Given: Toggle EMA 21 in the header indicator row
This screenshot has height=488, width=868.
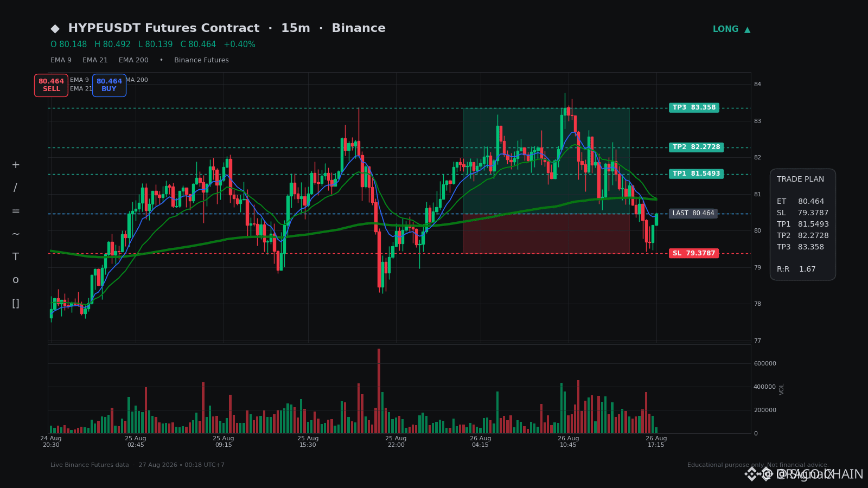Looking at the screenshot, I should (95, 60).
